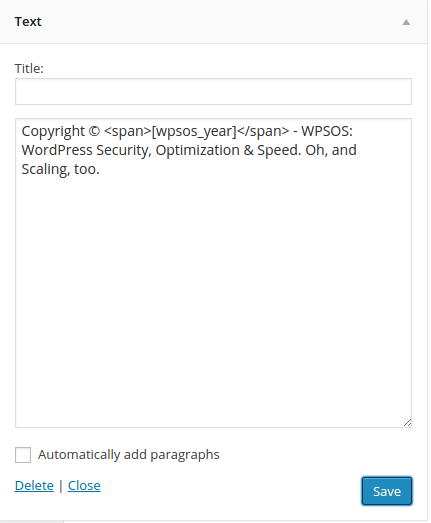Image resolution: width=431 pixels, height=523 pixels.
Task: Focus the Title input field
Action: 213,91
